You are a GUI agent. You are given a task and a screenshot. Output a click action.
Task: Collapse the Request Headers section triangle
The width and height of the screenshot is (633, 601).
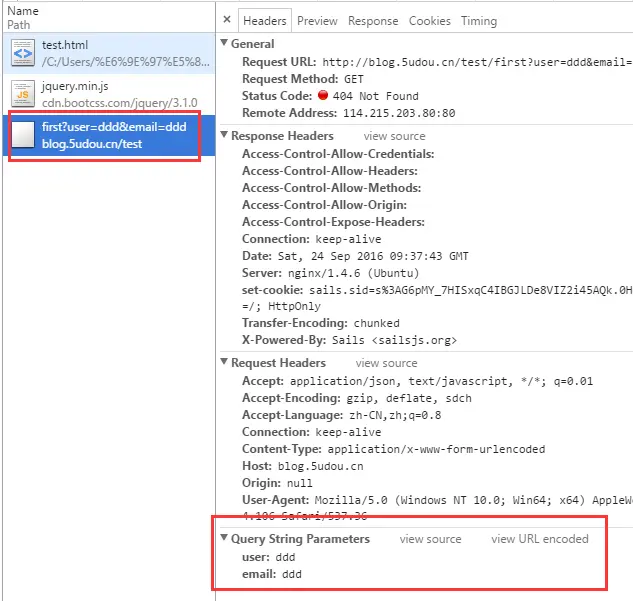[x=224, y=361]
